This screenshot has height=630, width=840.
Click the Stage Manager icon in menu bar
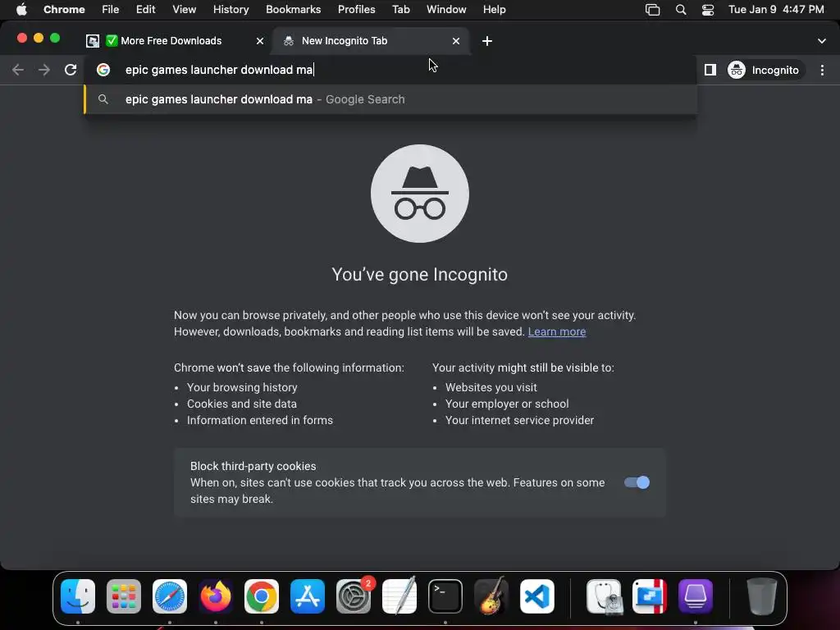pos(652,9)
